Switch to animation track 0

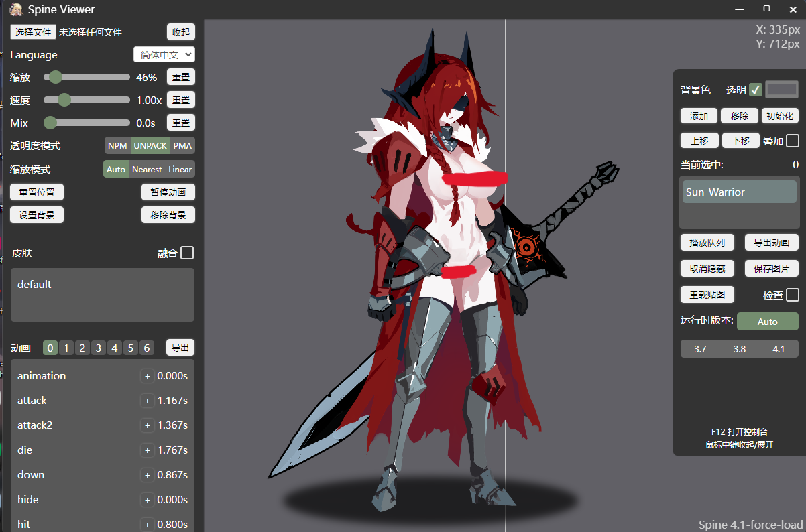tap(50, 348)
